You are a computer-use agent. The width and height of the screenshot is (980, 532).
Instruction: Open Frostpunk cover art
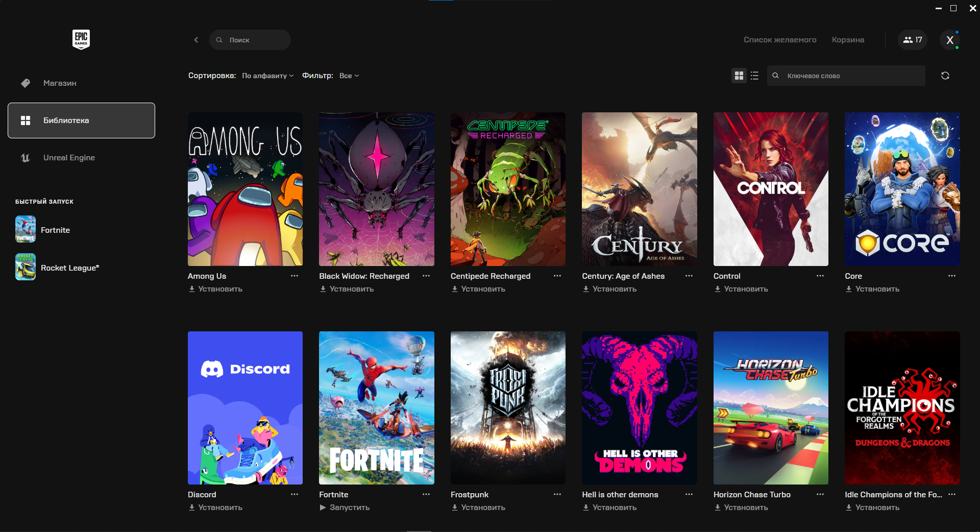508,408
